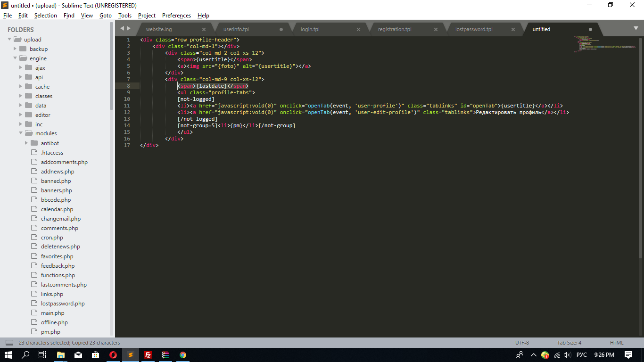Open Opera browser from the taskbar

tap(113, 355)
